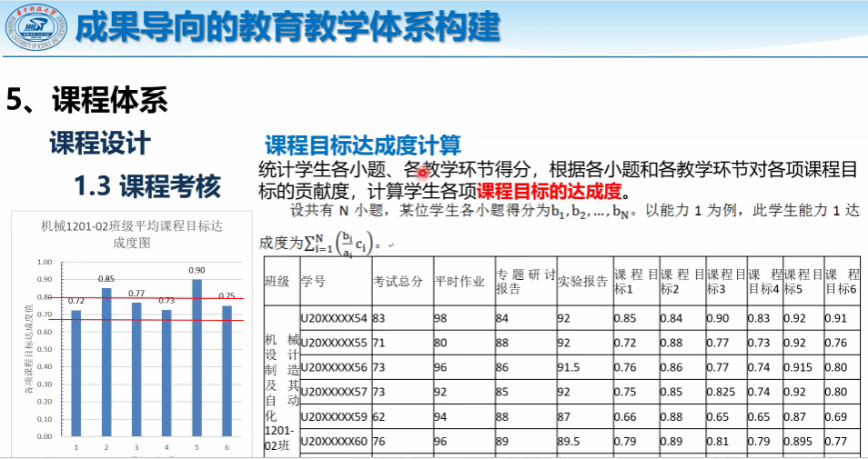Click the blue 课程目标达成度计算 heading

tap(362, 145)
